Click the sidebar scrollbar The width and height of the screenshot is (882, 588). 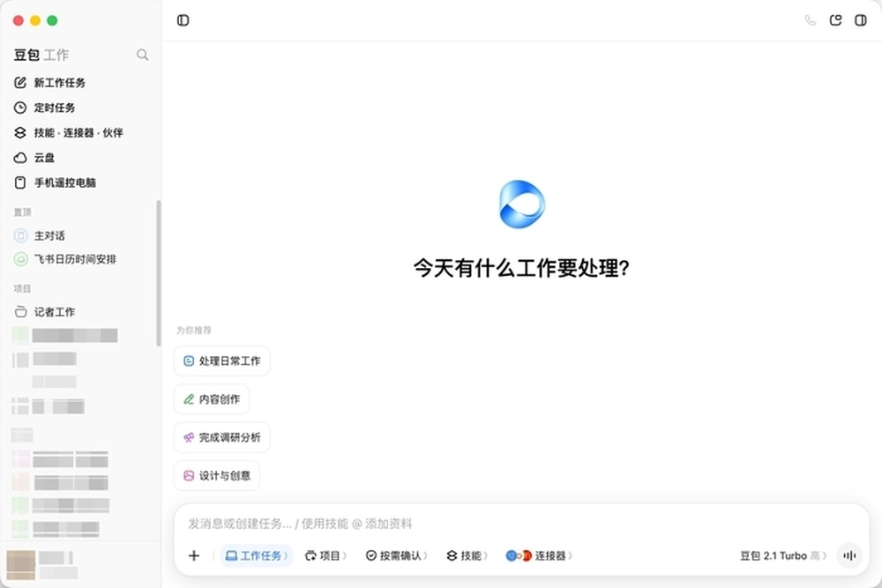pos(159,273)
